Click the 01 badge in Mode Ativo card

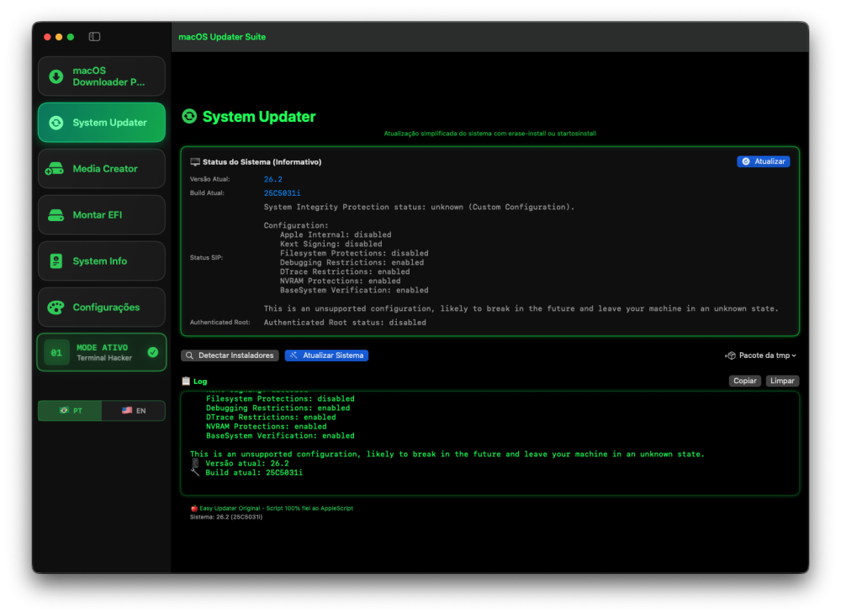pos(56,353)
